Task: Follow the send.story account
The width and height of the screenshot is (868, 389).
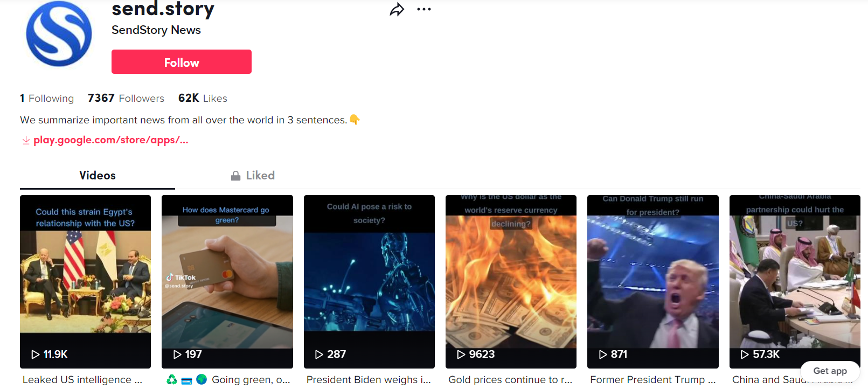Action: [x=182, y=62]
